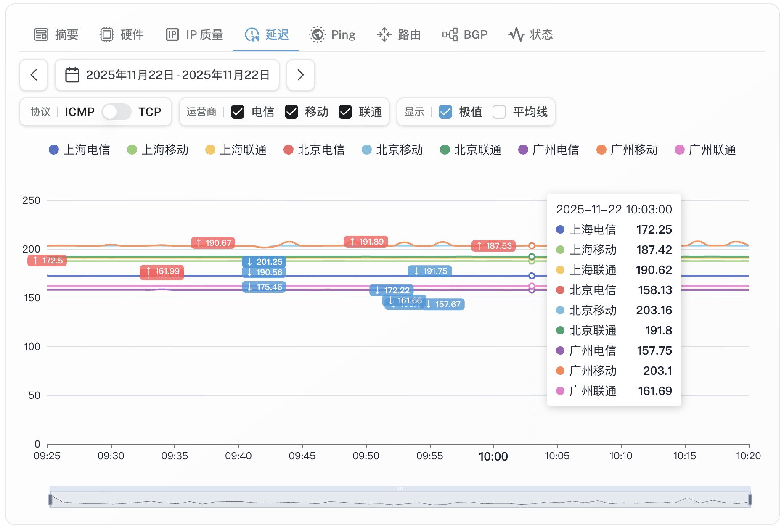Toggle 广州联通 series in legend
784x532 pixels.
[705, 150]
